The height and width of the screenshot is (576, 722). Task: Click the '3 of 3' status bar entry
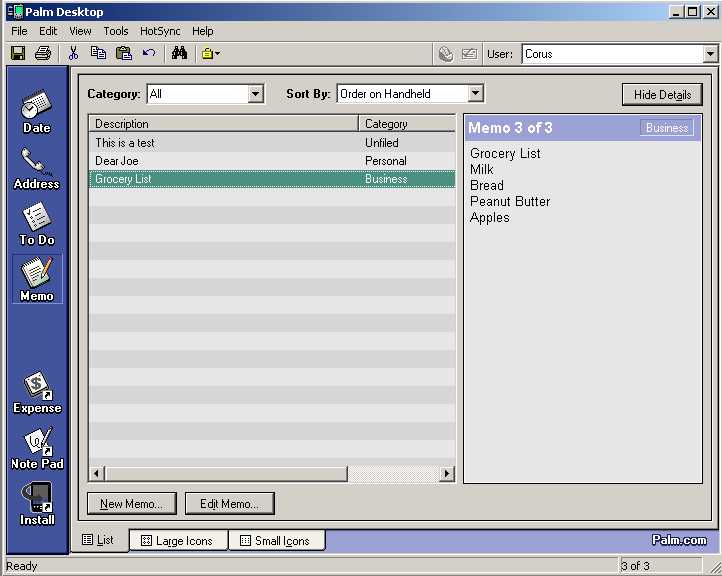(635, 565)
